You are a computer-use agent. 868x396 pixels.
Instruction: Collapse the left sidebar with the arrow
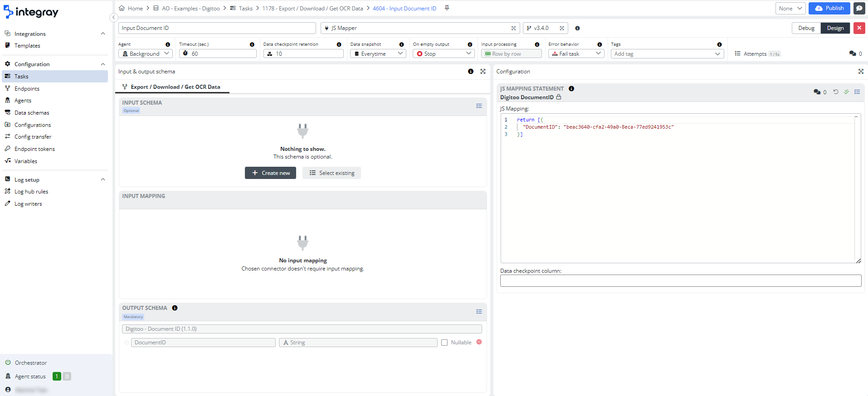(113, 18)
